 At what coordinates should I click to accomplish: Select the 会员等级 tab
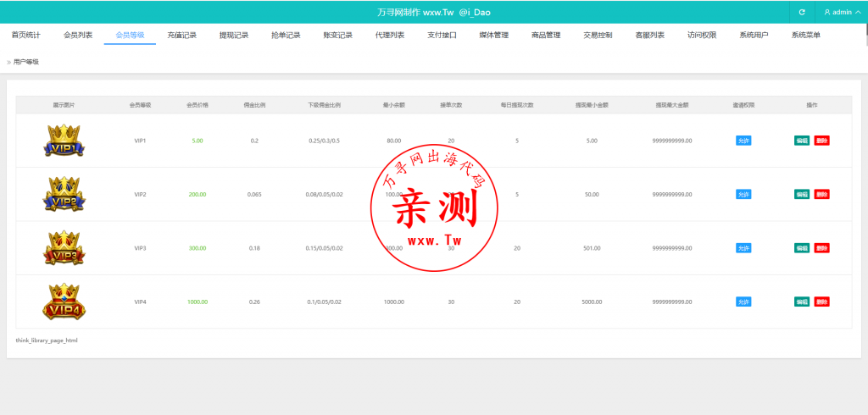[x=130, y=36]
